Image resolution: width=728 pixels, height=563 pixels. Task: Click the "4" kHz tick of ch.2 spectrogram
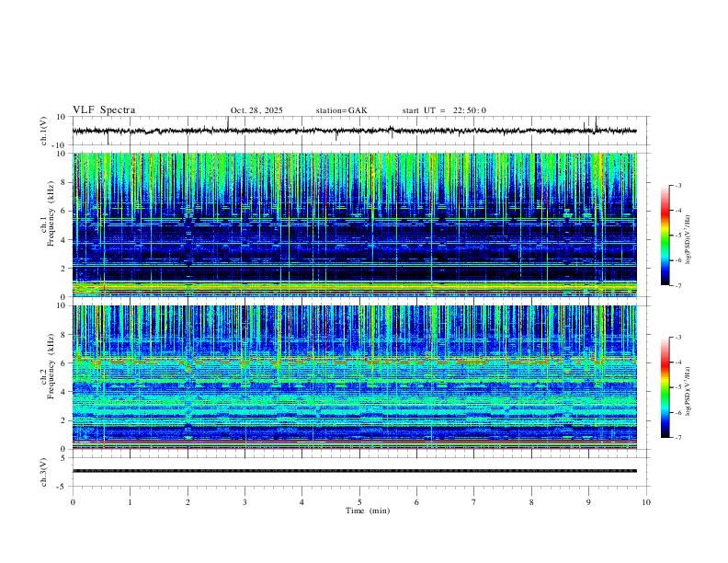(x=64, y=392)
